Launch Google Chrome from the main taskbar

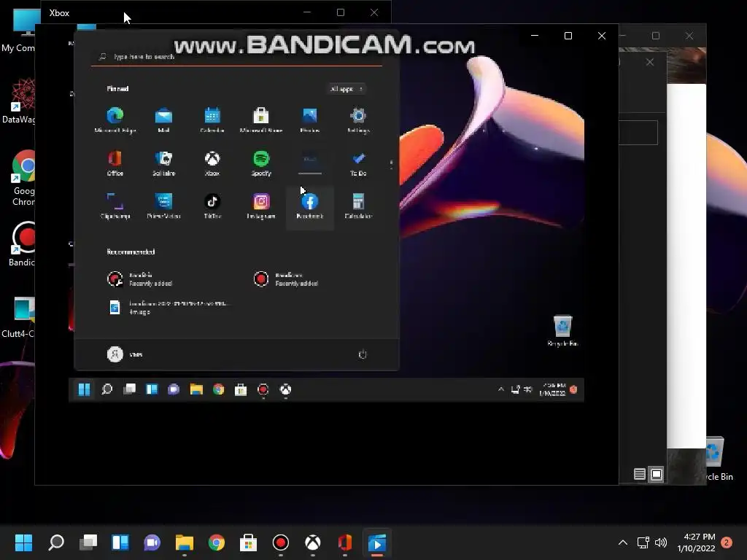(216, 542)
